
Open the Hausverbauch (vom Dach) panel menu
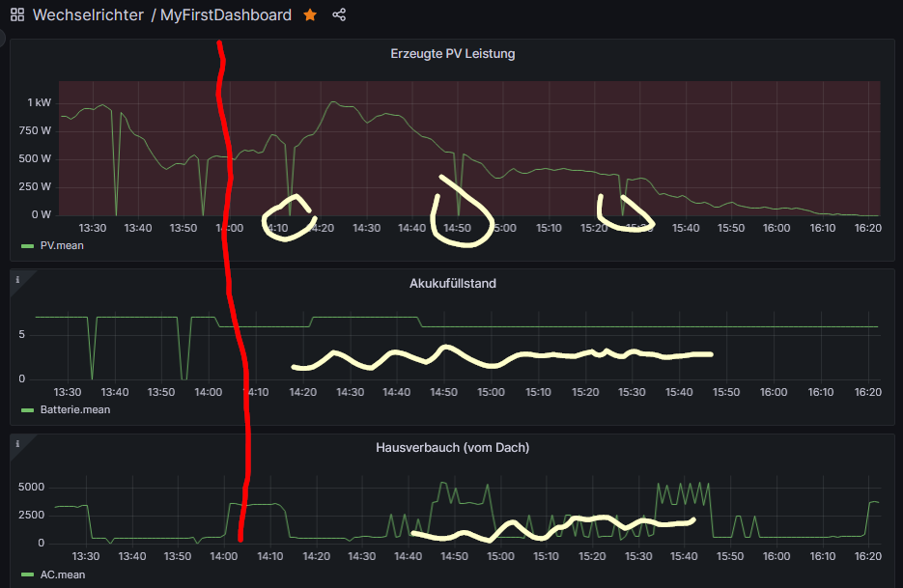click(452, 447)
